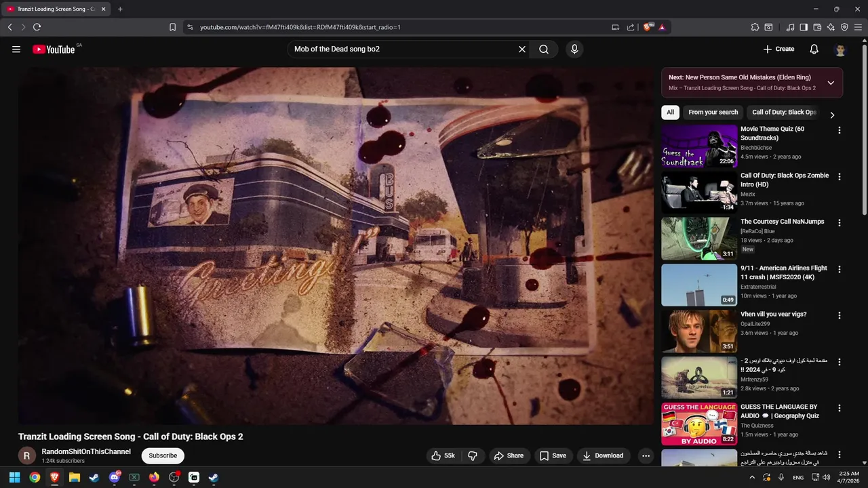The height and width of the screenshot is (488, 868).
Task: Open the browser extensions puzzle icon
Action: (x=755, y=27)
